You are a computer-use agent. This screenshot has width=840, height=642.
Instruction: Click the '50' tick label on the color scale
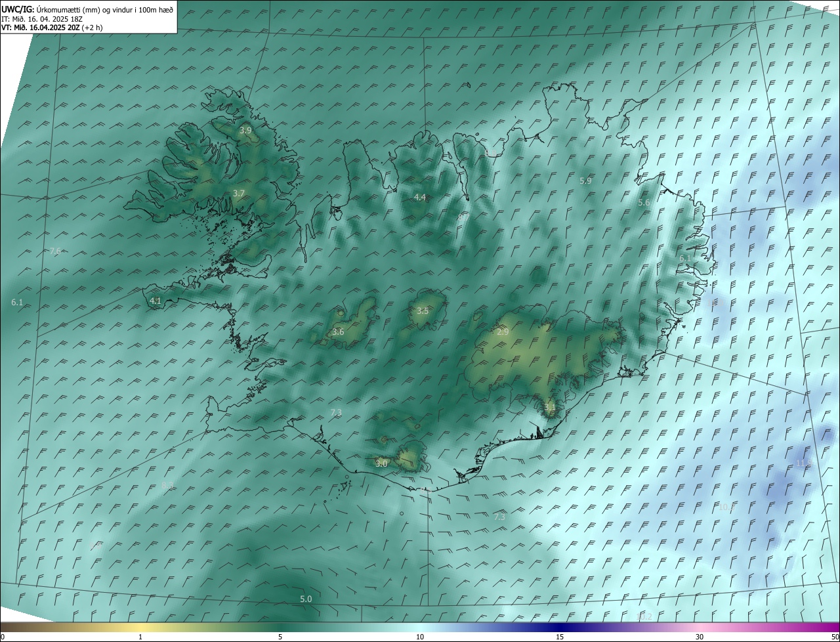(x=835, y=637)
